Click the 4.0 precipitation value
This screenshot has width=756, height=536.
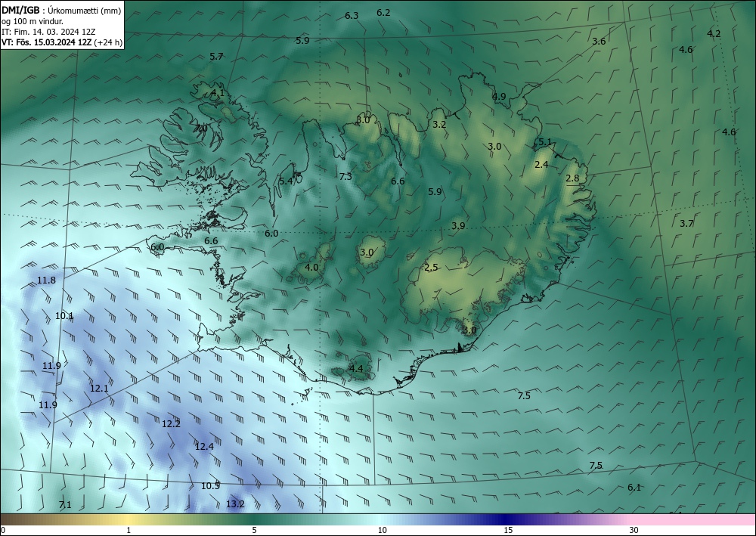311,267
